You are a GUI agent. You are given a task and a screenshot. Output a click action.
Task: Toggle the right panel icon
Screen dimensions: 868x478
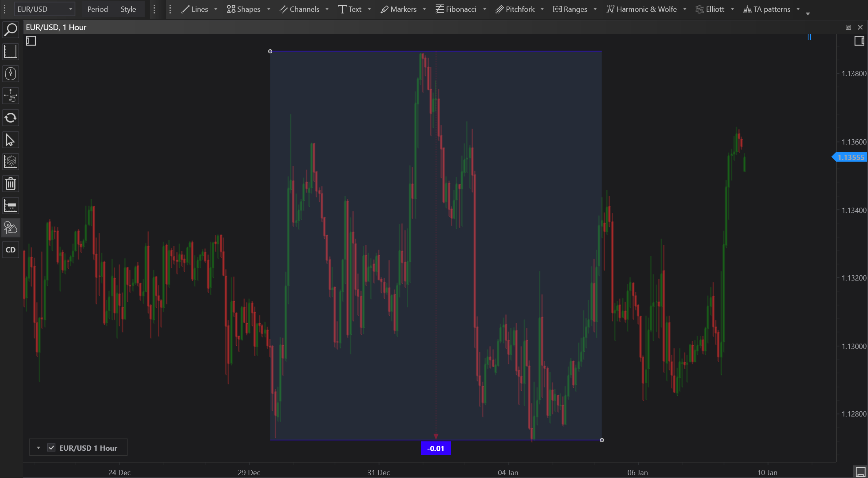(859, 41)
